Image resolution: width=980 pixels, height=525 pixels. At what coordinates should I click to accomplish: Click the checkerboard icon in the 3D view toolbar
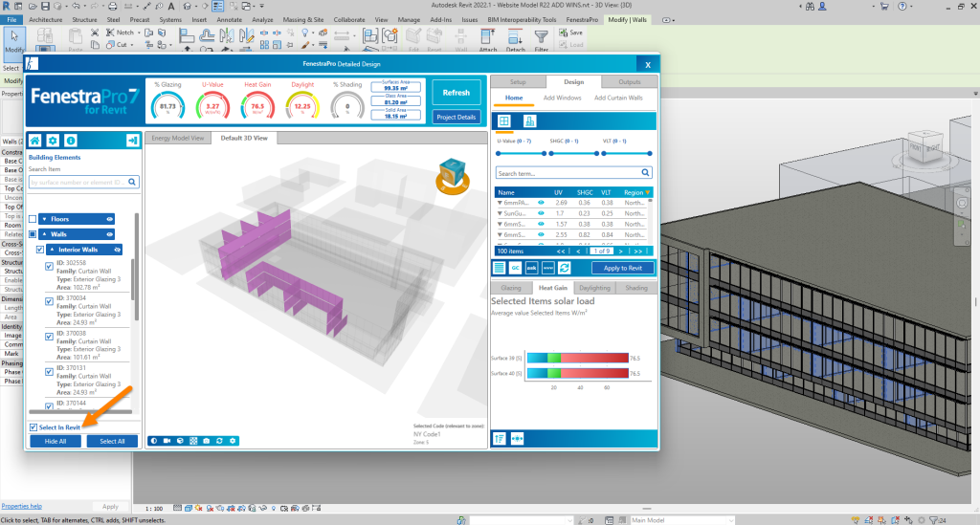(193, 441)
